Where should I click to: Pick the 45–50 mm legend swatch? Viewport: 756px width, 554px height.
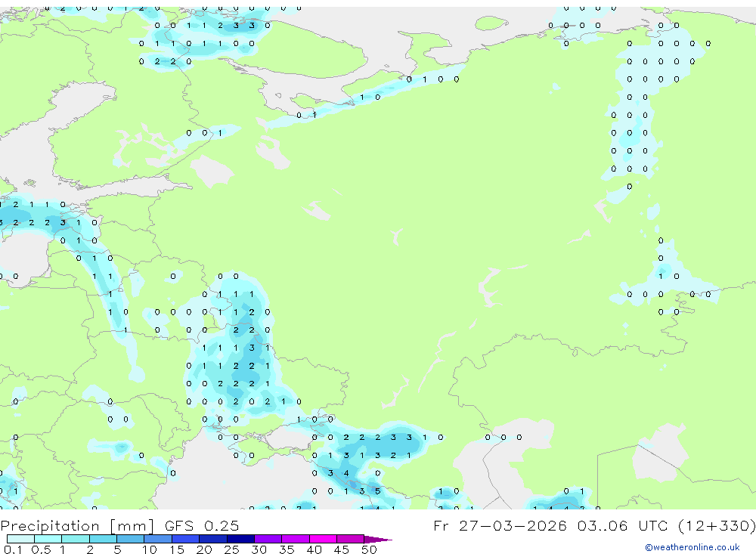[x=351, y=539]
